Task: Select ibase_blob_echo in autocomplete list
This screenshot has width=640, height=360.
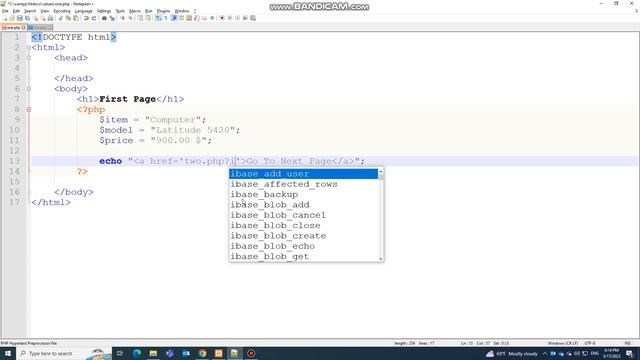Action: coord(304,246)
